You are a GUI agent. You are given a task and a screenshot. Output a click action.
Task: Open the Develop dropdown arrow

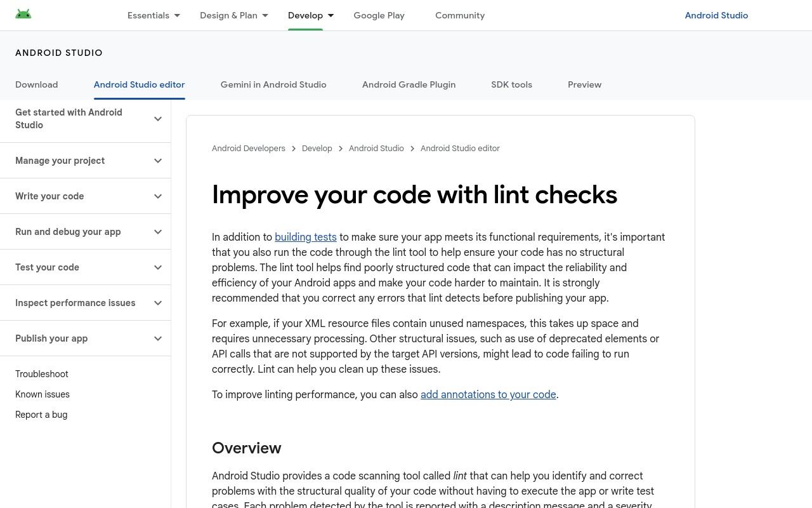pos(331,15)
